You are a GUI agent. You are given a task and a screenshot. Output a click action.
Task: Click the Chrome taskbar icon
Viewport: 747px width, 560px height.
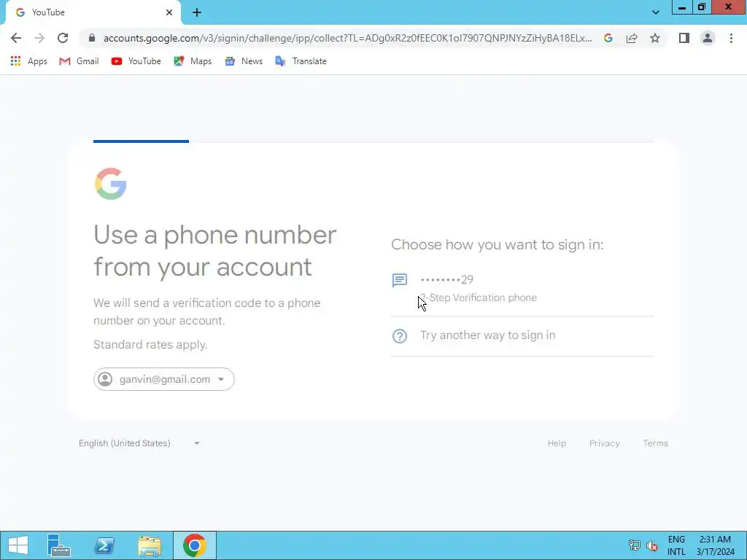(194, 545)
